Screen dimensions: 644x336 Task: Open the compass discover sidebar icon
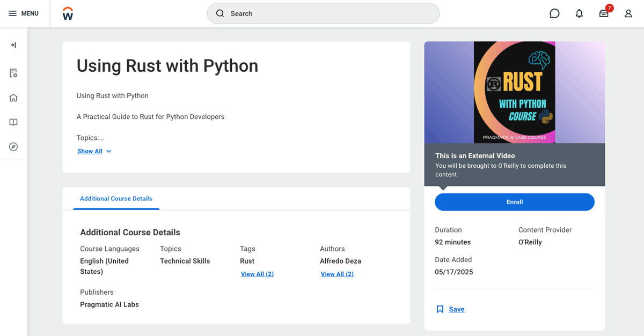(x=13, y=147)
